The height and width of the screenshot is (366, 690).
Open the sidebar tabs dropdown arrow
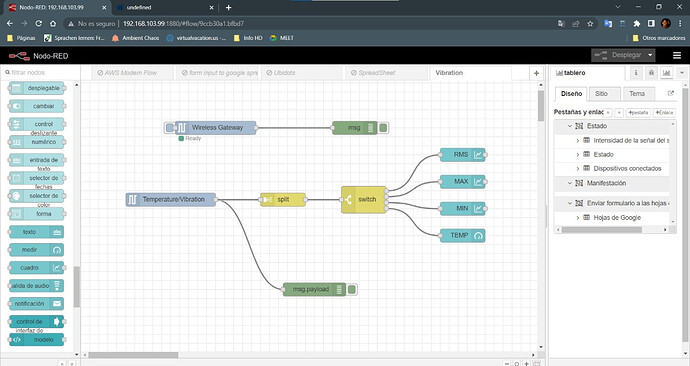[x=682, y=73]
